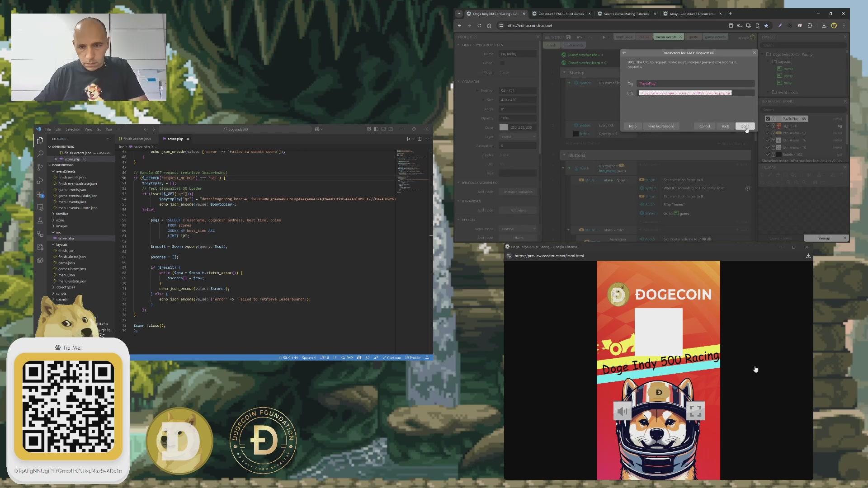Open Testing flask icon in VS Code

coord(40,221)
